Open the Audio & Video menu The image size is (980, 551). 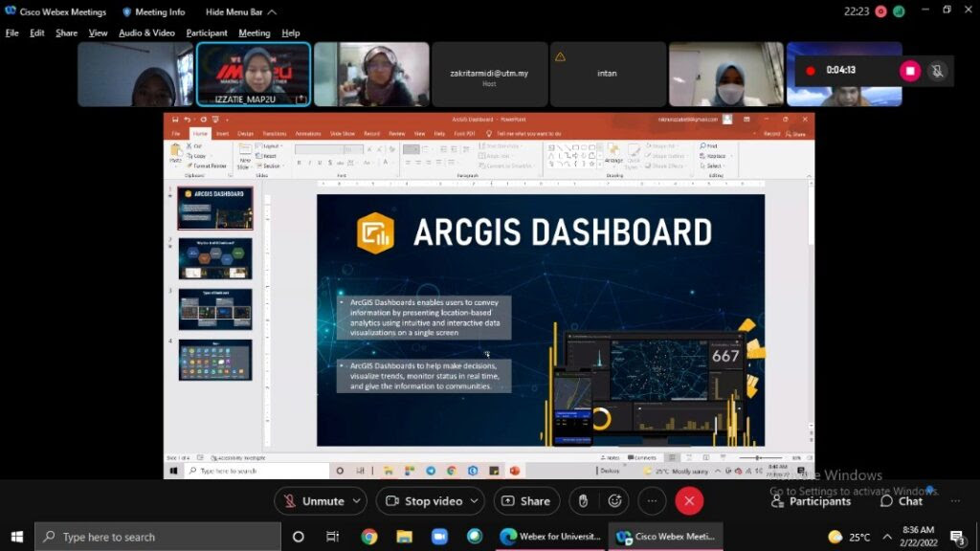[x=146, y=33]
